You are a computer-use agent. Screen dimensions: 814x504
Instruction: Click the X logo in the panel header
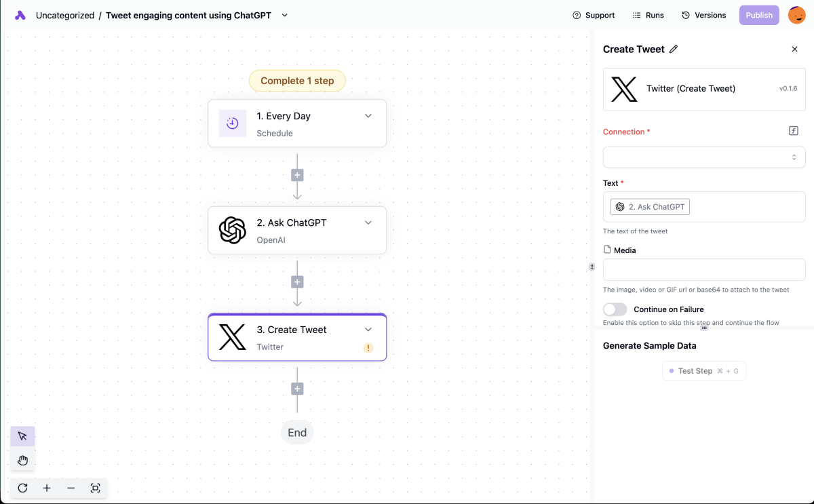(624, 89)
